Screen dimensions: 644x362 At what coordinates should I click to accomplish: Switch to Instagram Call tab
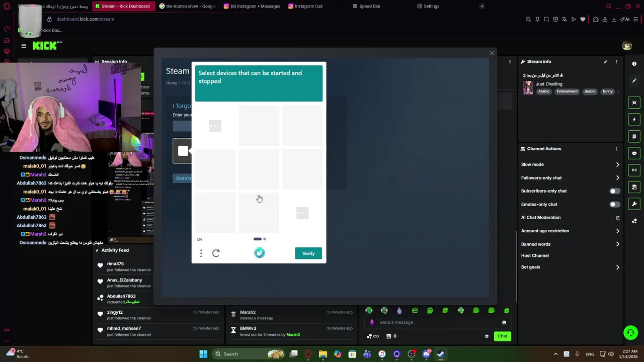(x=305, y=6)
